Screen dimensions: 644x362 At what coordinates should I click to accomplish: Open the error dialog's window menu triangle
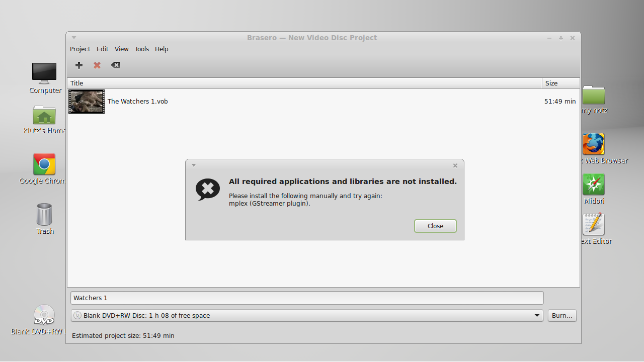194,165
